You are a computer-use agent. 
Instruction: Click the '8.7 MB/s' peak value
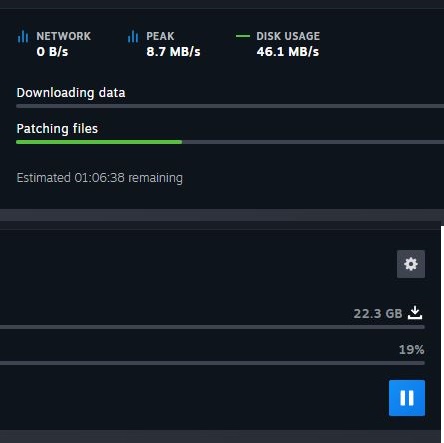[x=173, y=52]
